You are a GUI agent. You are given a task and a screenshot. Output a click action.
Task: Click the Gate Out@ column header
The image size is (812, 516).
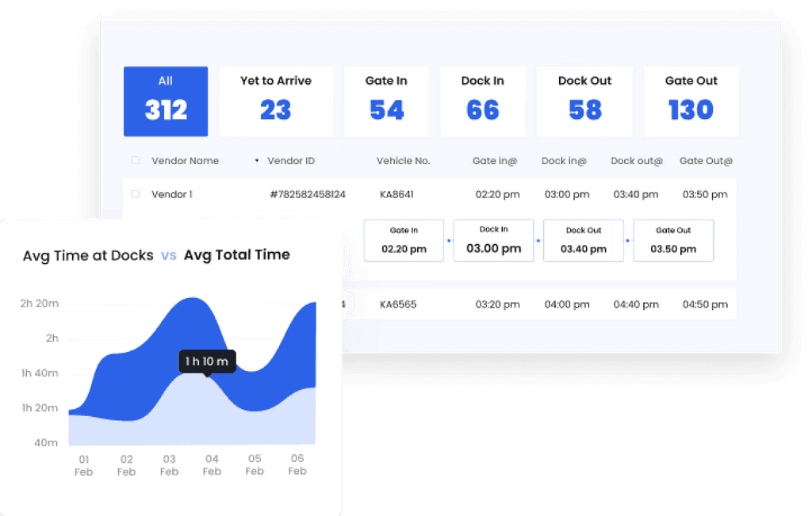(706, 161)
